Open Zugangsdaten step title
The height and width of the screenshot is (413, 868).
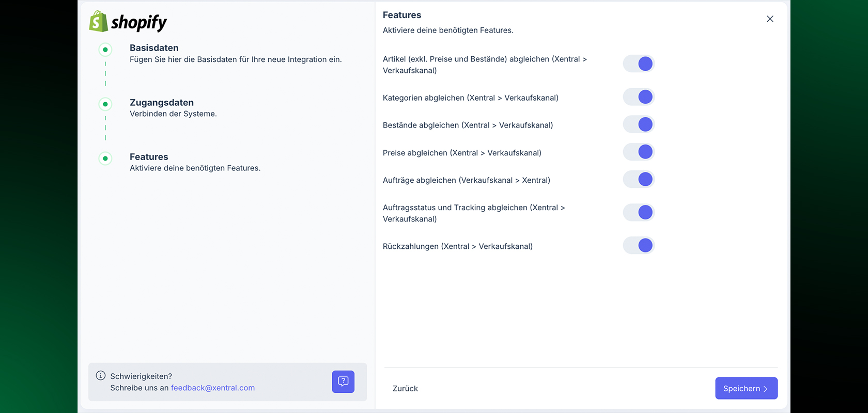(x=162, y=103)
